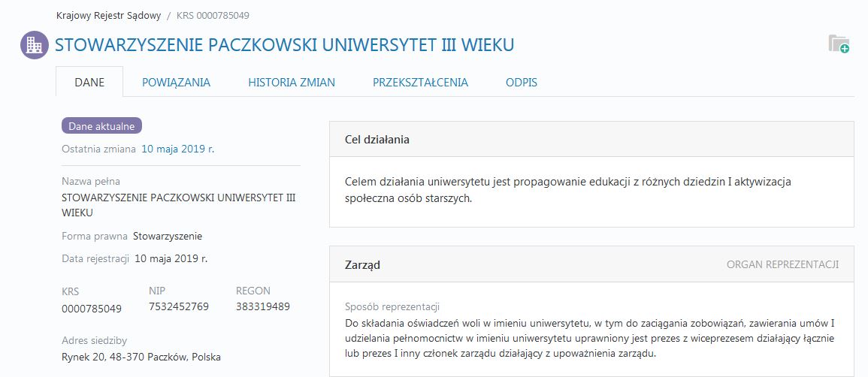This screenshot has height=377, width=868.
Task: Click the Data rejestracji 10 maja 2019 value
Action: click(x=171, y=258)
